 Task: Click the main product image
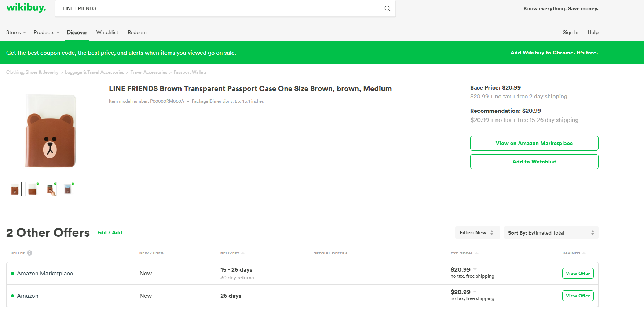[x=51, y=131]
